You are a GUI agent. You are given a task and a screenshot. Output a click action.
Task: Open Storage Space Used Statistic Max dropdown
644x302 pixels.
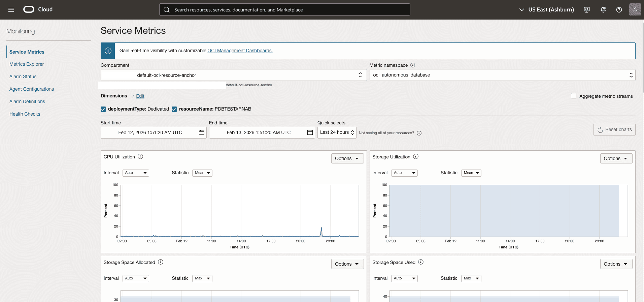pyautogui.click(x=471, y=278)
